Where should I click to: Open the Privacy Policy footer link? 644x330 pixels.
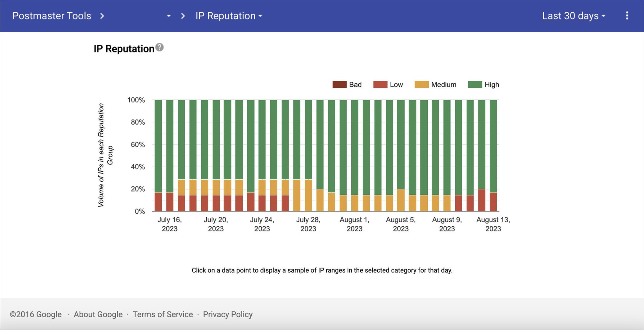228,314
